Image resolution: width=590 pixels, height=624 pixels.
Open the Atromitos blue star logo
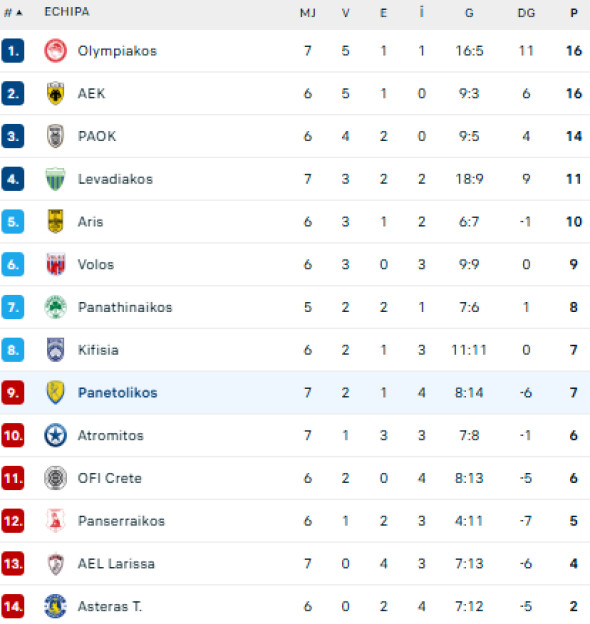55,435
